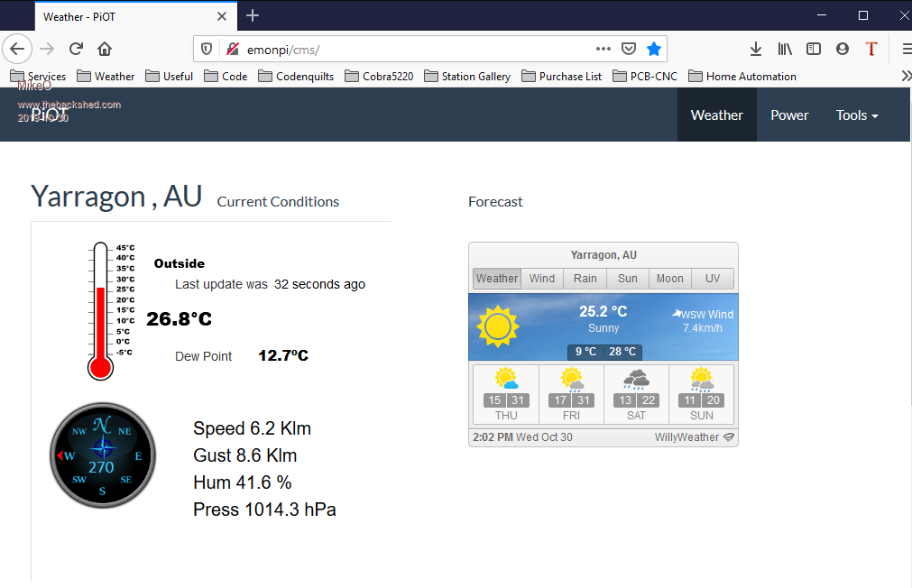Open a new browser tab
Screen dimensions: 912x588
[x=253, y=15]
